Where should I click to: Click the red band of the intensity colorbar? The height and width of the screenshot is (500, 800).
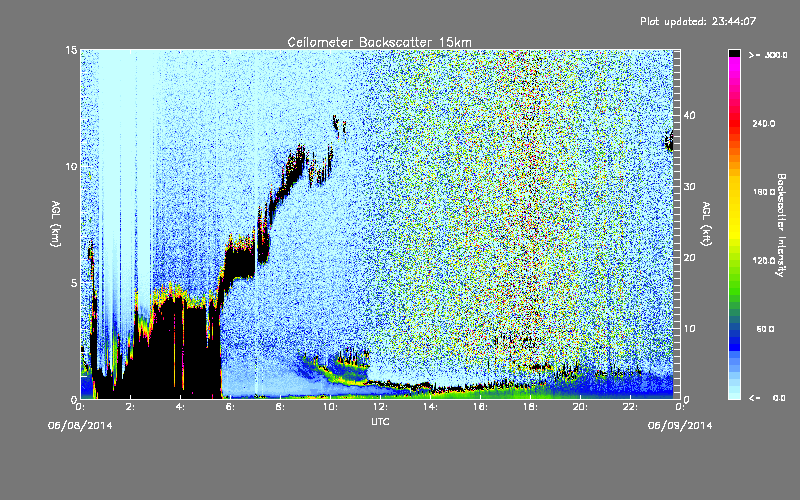734,122
